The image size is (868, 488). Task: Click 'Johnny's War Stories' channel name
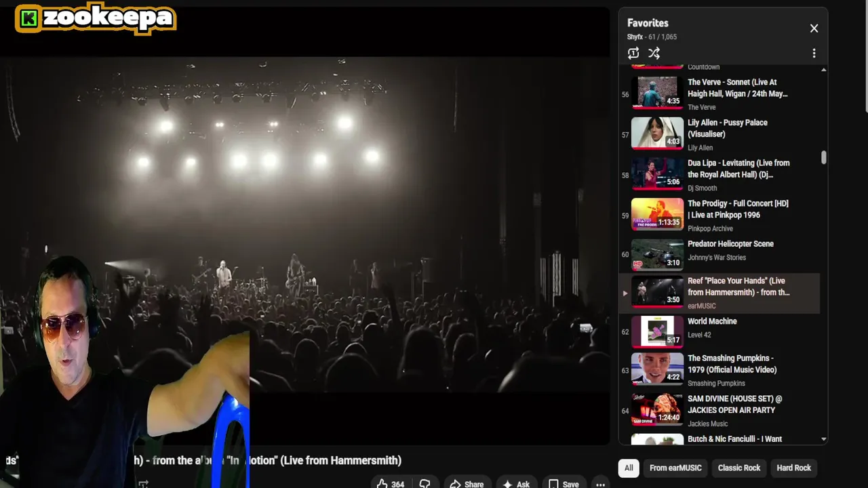717,258
